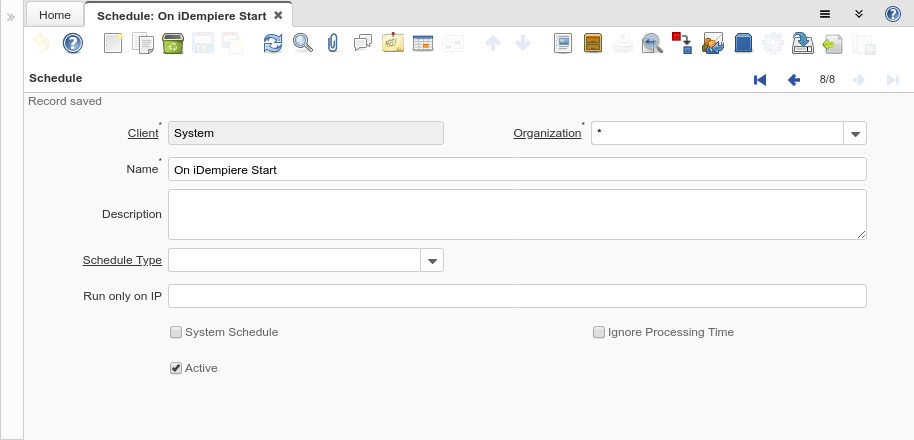Open the Attachment paperclip icon
Image resolution: width=914 pixels, height=440 pixels.
pos(333,43)
